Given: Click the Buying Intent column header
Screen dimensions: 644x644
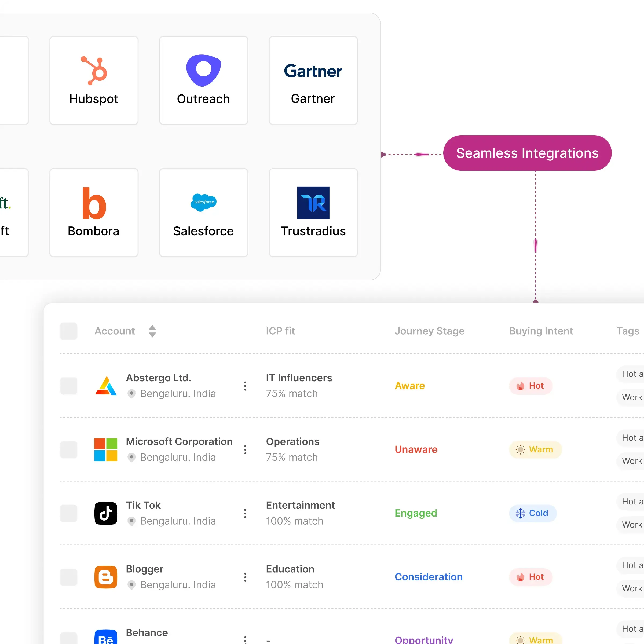Looking at the screenshot, I should pyautogui.click(x=541, y=331).
